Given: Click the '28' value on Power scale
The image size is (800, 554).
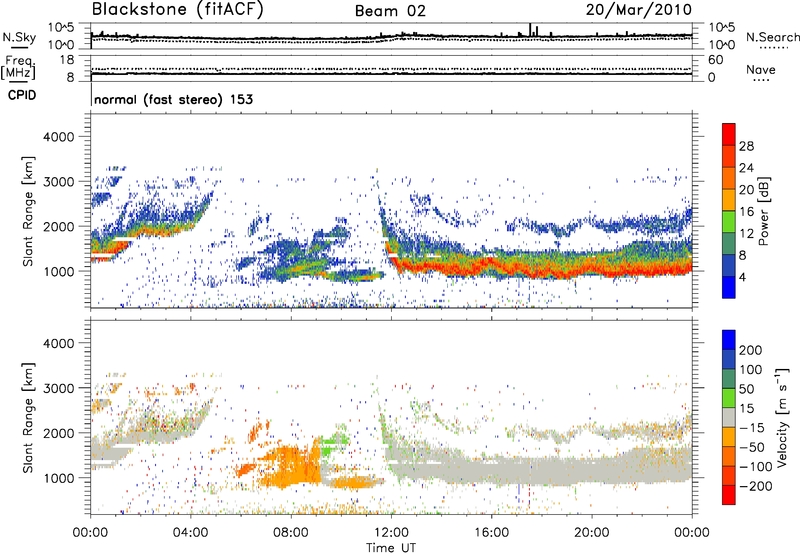Looking at the screenshot, I should tap(746, 146).
